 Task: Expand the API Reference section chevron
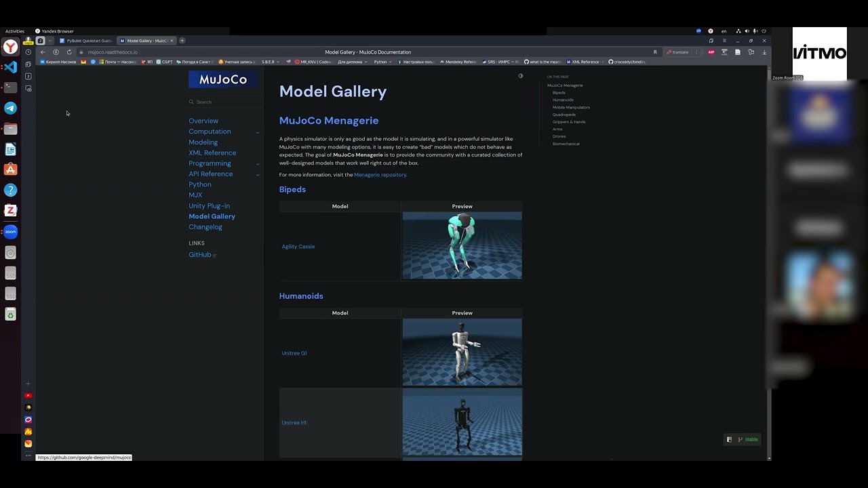[x=258, y=175]
